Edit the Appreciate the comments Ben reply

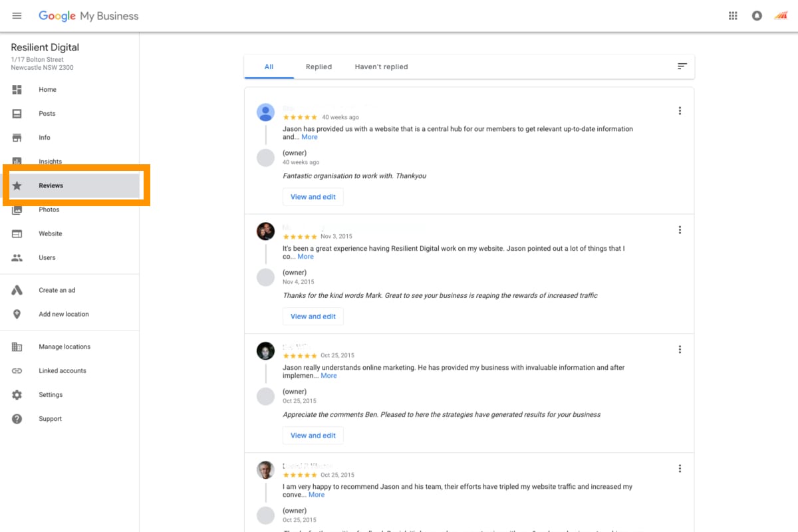click(x=313, y=436)
